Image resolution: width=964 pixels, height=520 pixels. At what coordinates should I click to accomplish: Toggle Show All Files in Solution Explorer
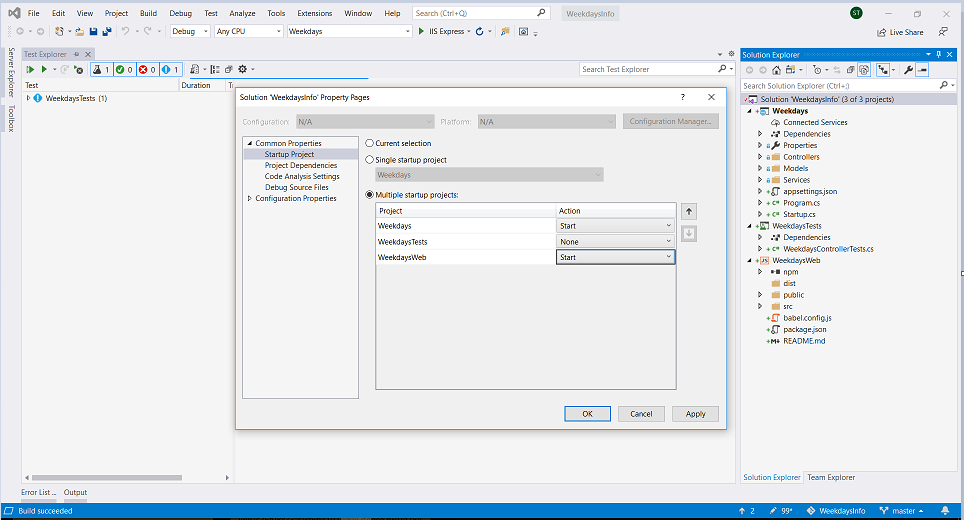click(864, 70)
